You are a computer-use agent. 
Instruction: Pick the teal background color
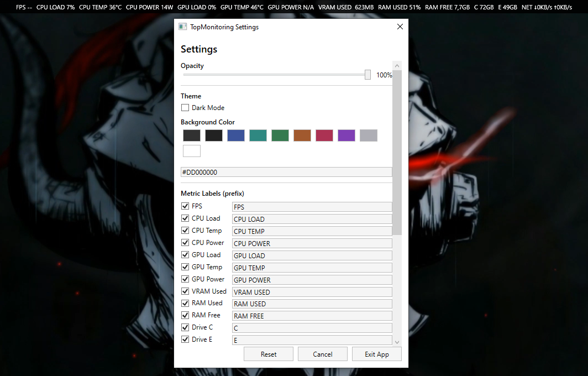[258, 135]
